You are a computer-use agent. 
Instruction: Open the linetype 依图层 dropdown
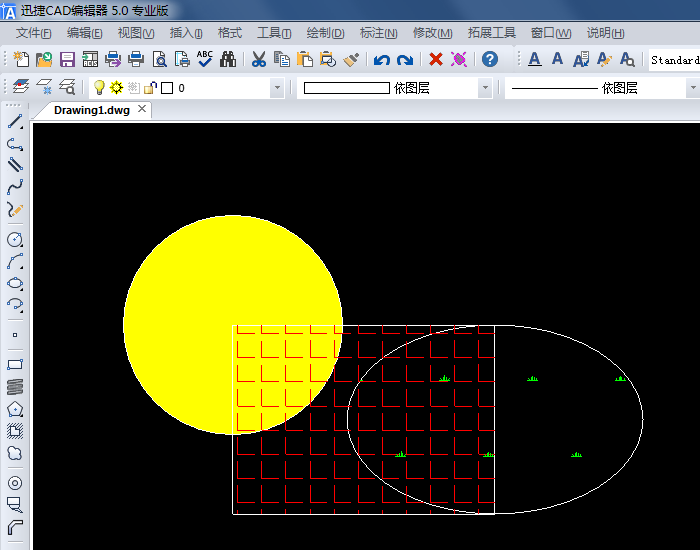(693, 88)
